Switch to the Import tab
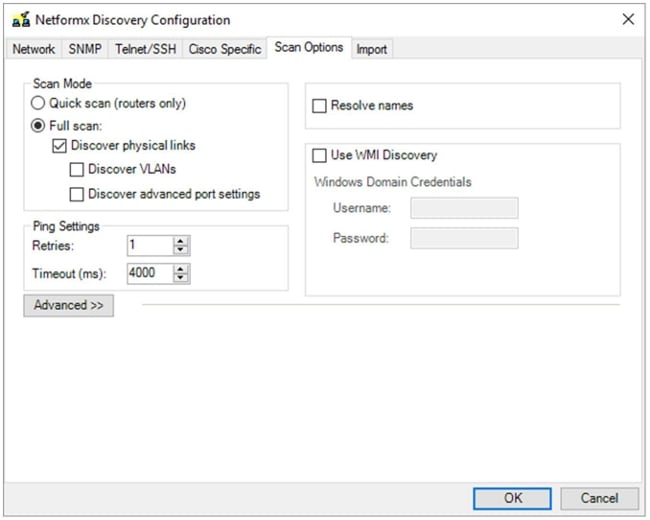Viewport: 650px width, 520px height. click(372, 49)
